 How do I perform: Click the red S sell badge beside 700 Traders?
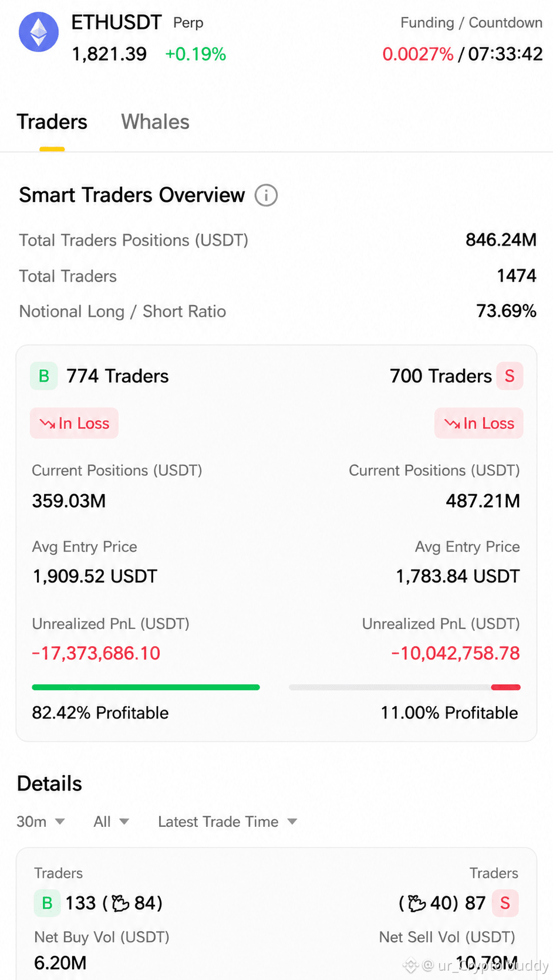click(x=510, y=376)
